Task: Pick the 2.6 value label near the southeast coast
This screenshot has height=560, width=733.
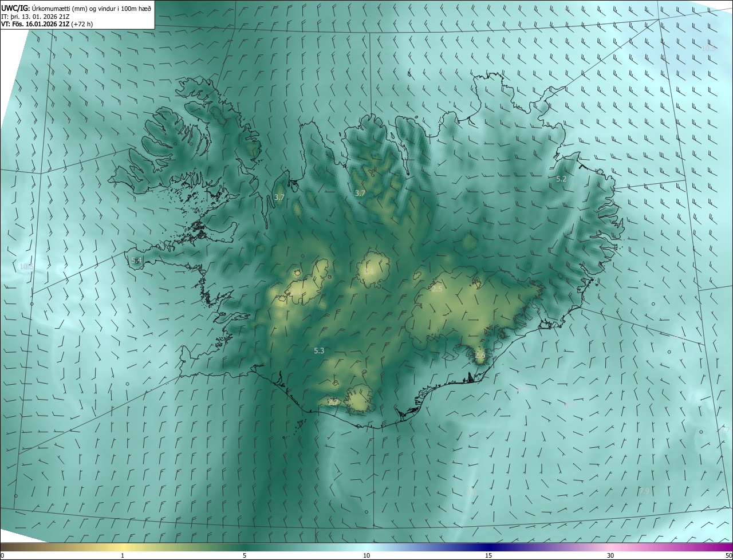Action: coord(480,355)
